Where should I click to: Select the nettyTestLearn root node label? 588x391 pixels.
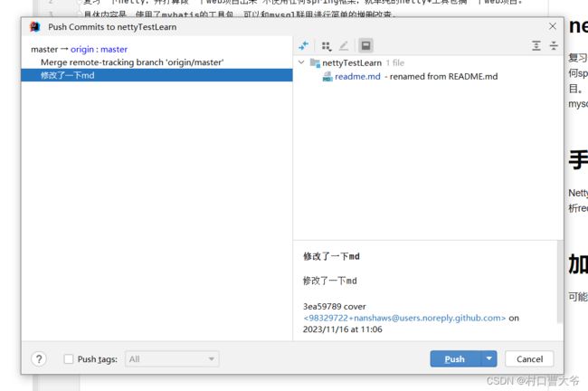coord(352,62)
